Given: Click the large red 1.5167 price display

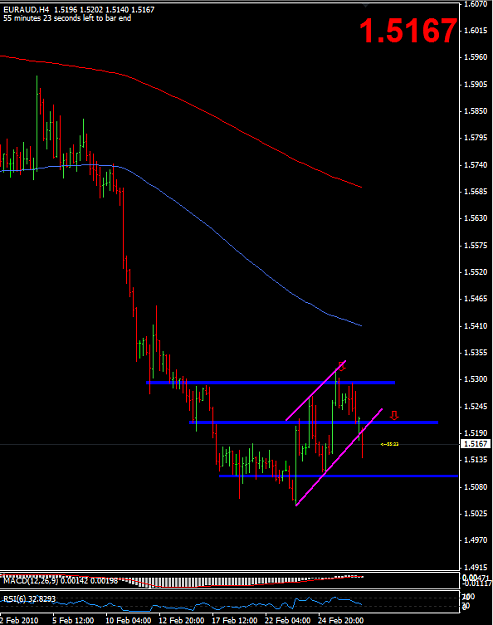Looking at the screenshot, I should [x=408, y=31].
